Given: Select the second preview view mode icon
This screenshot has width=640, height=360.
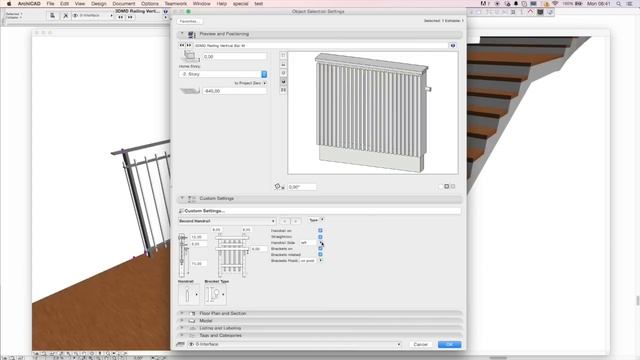Looking at the screenshot, I should coord(283,64).
